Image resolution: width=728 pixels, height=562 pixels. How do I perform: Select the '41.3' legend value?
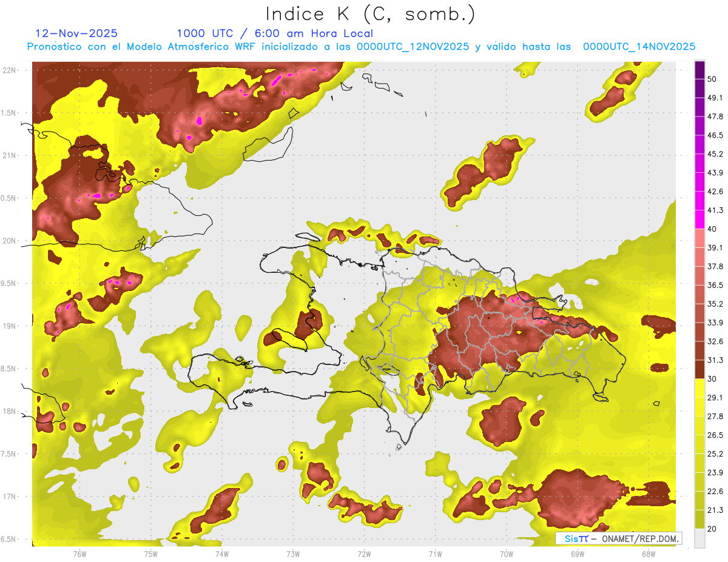coord(715,210)
